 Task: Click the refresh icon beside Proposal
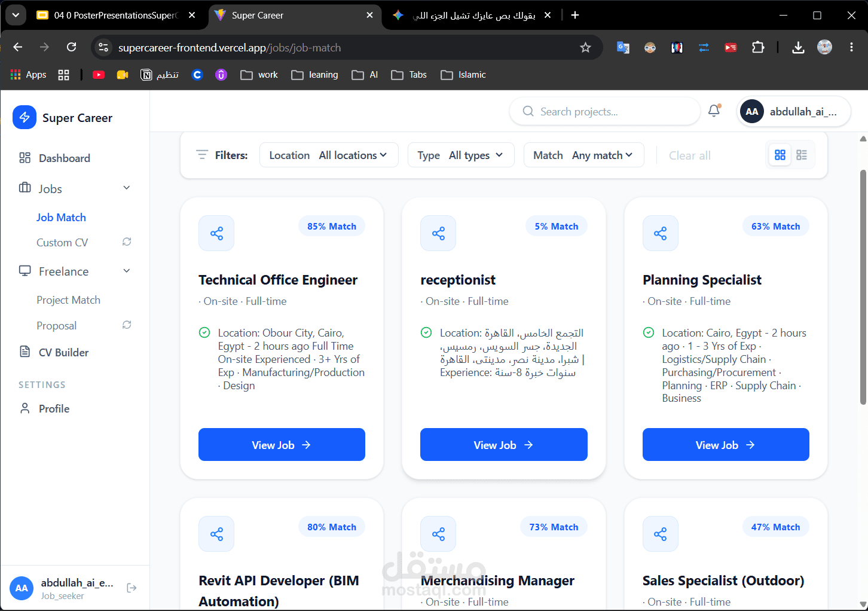127,325
